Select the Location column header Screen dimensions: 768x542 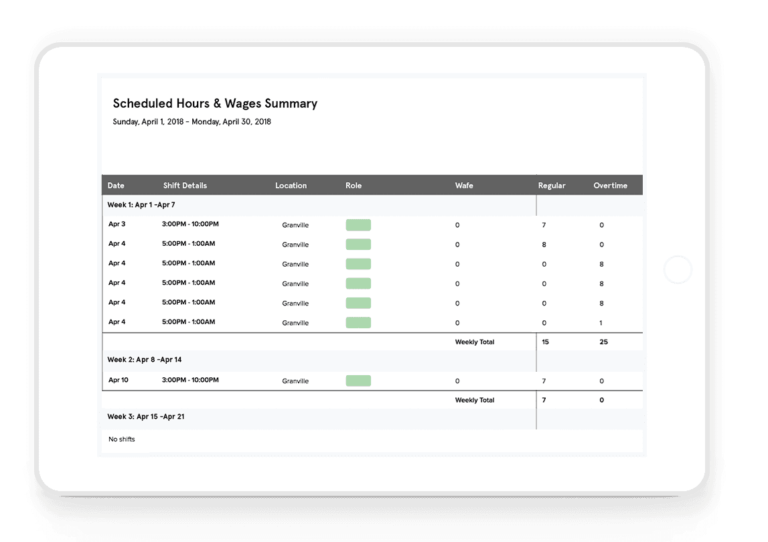[291, 186]
